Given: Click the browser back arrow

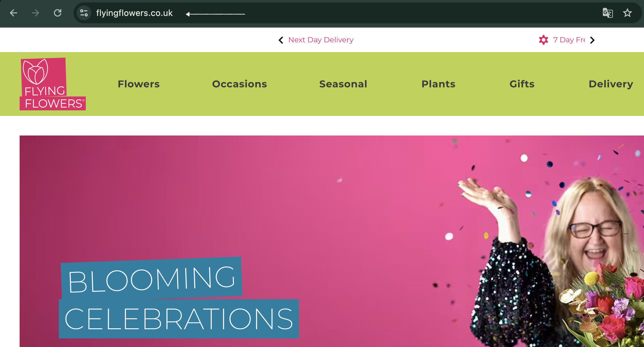Looking at the screenshot, I should (x=13, y=13).
